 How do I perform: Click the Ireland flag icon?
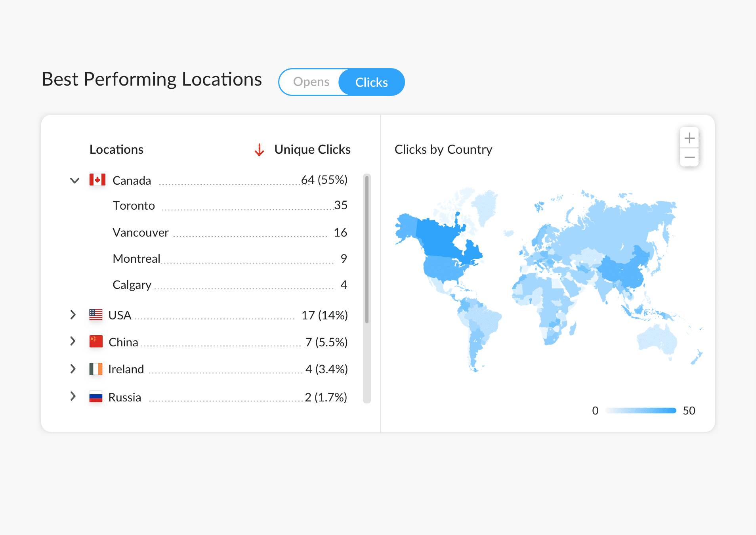tap(96, 369)
